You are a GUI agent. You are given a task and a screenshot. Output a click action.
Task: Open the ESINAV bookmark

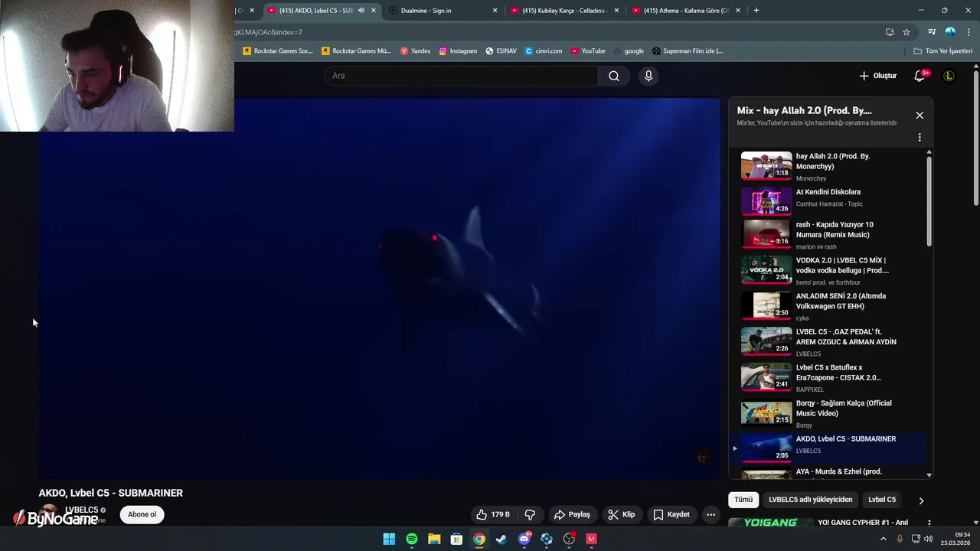501,51
